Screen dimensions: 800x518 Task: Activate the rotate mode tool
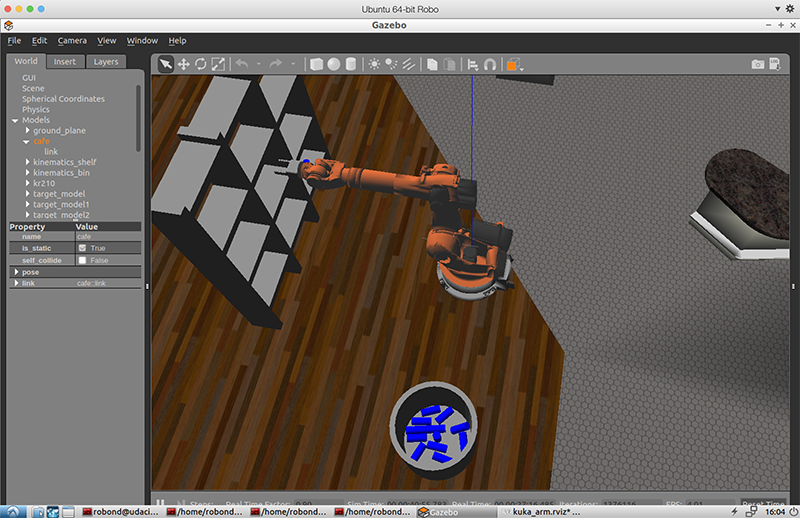pyautogui.click(x=201, y=64)
